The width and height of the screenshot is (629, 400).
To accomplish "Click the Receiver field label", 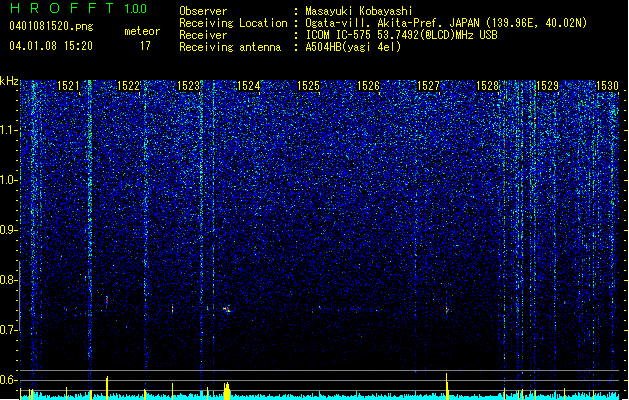I will click(x=203, y=35).
